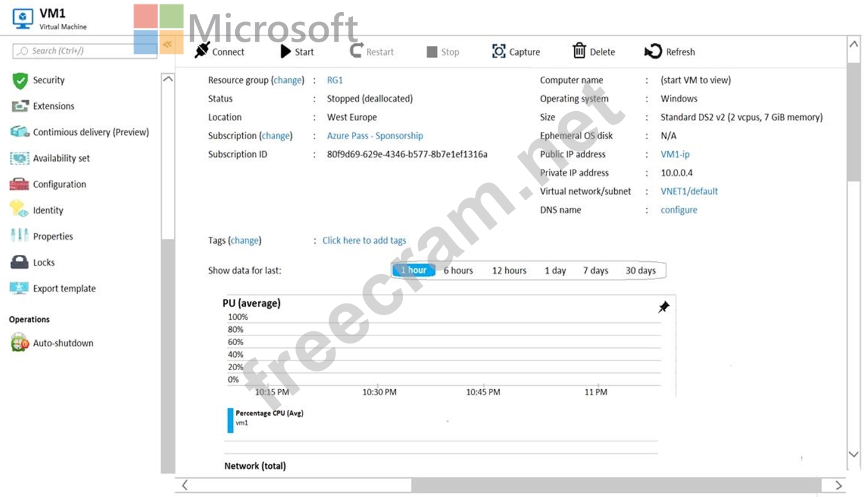Switch data range to 6 hours
The image size is (868, 497).
(x=458, y=271)
